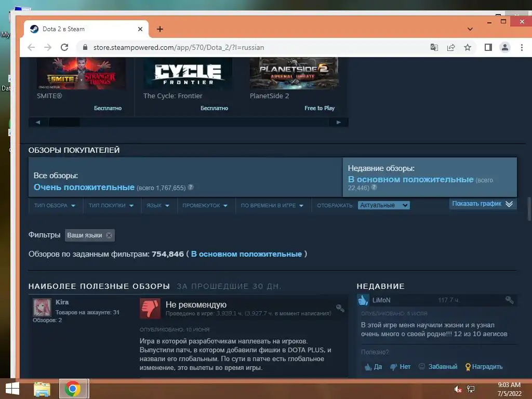
Task: Open Chrome three-dot menu
Action: pos(522,47)
